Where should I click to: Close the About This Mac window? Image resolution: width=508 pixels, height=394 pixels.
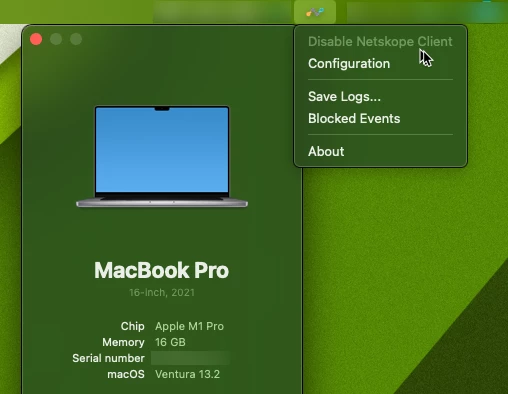[36, 39]
